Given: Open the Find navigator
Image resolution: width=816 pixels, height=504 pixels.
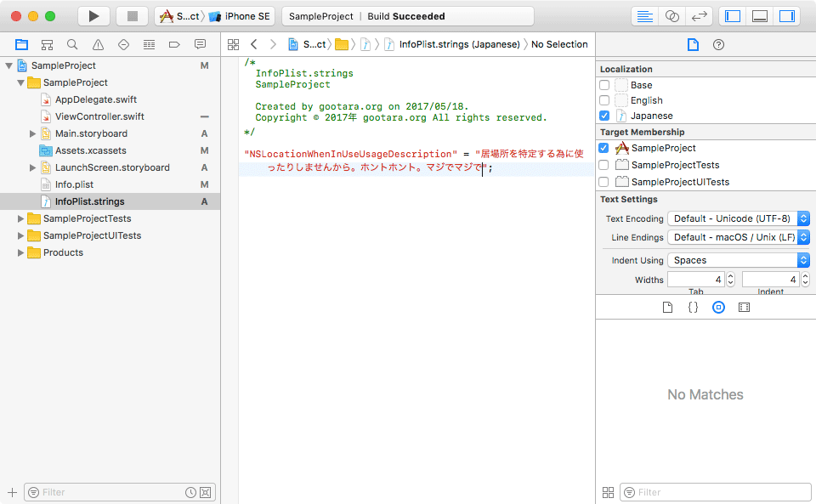Looking at the screenshot, I should pyautogui.click(x=72, y=45).
